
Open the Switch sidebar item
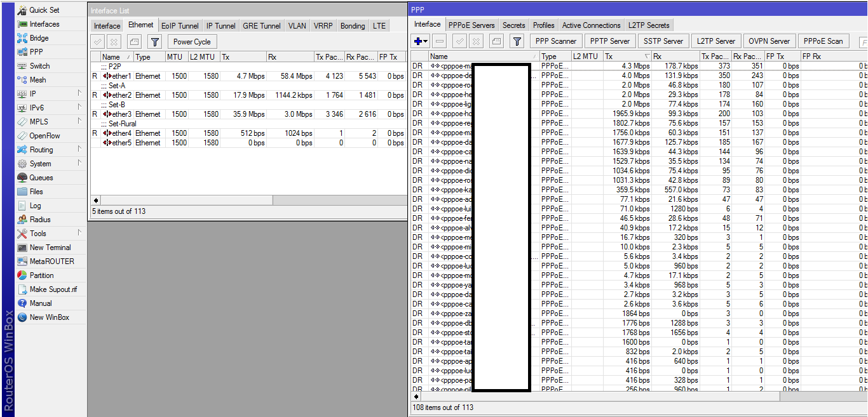(39, 66)
